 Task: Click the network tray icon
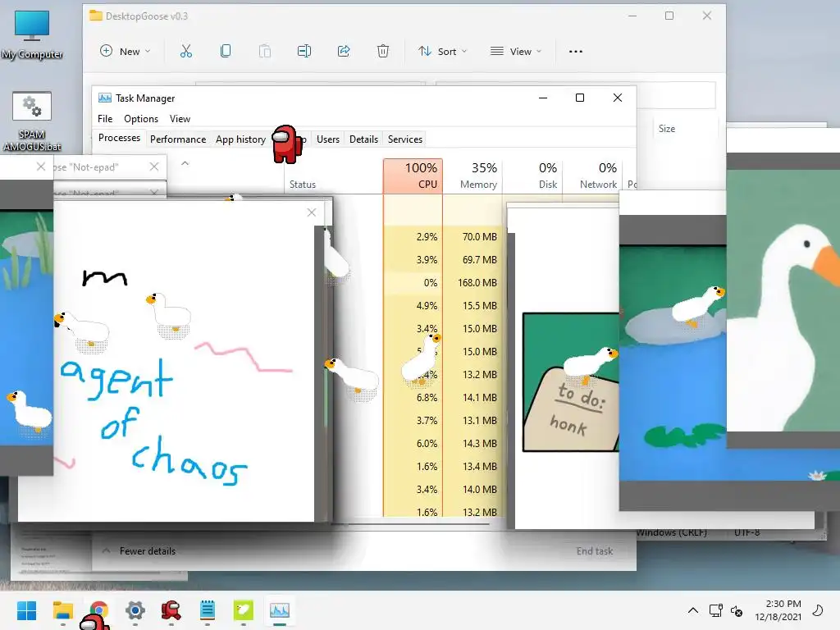tap(715, 610)
